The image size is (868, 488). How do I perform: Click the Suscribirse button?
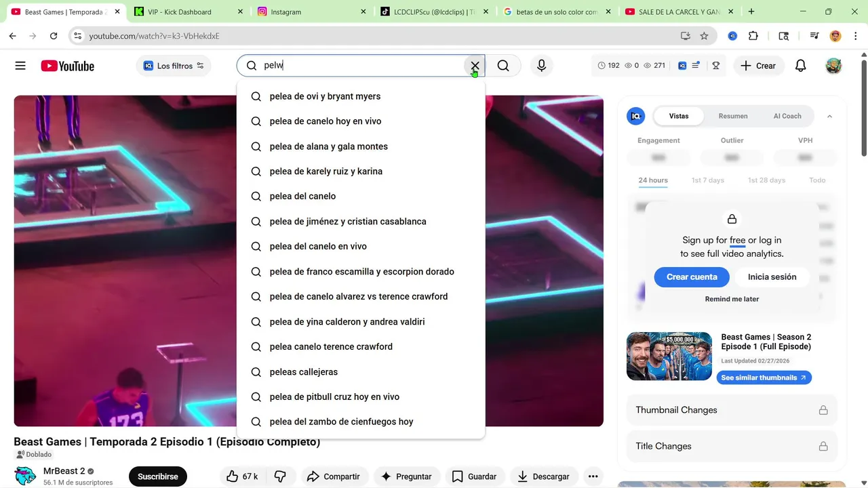coord(158,476)
